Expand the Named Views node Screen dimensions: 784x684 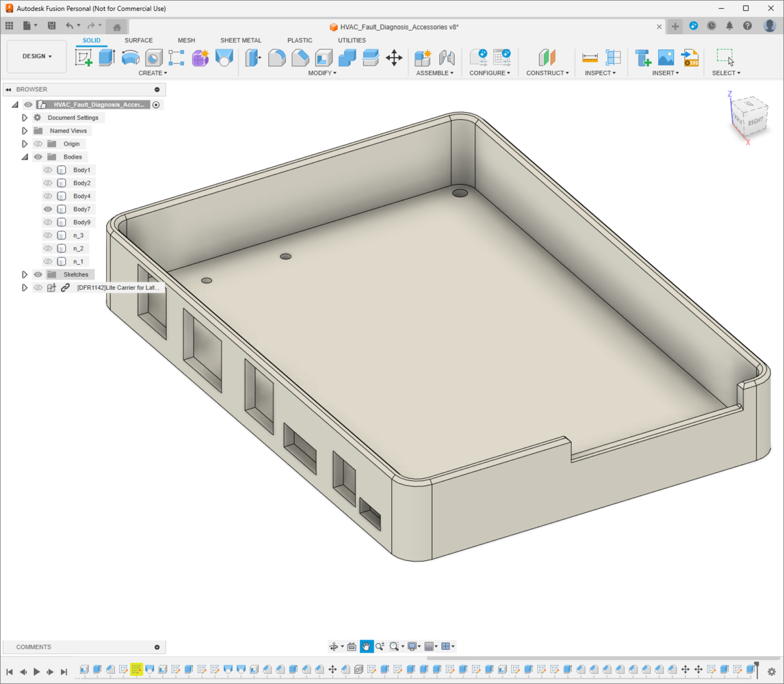point(25,131)
